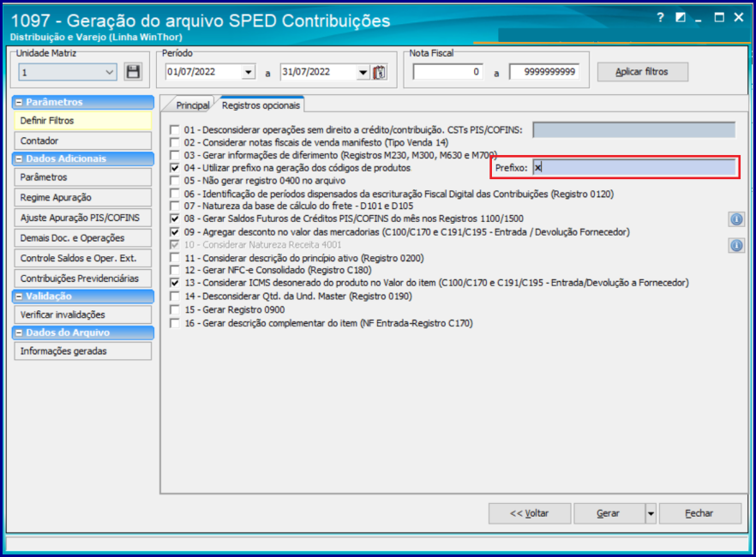Click the CSTs PIS/COFINS input field
Screen dimensions: 756x557
pyautogui.click(x=634, y=129)
